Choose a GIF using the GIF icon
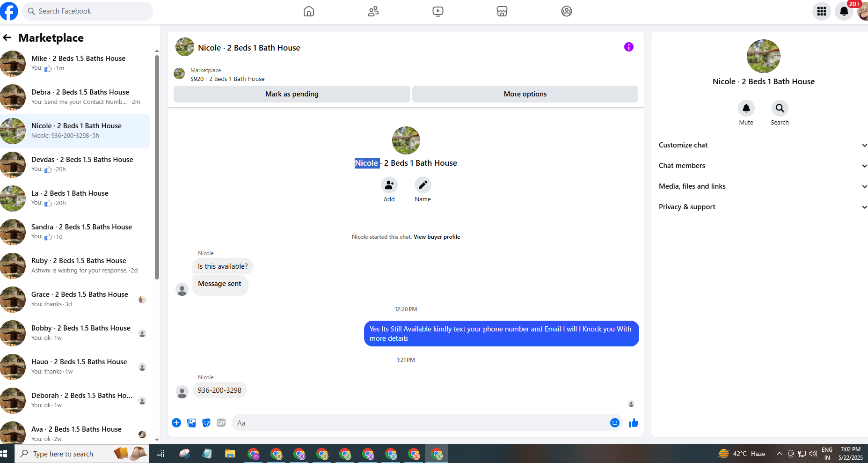Image resolution: width=868 pixels, height=463 pixels. point(221,423)
